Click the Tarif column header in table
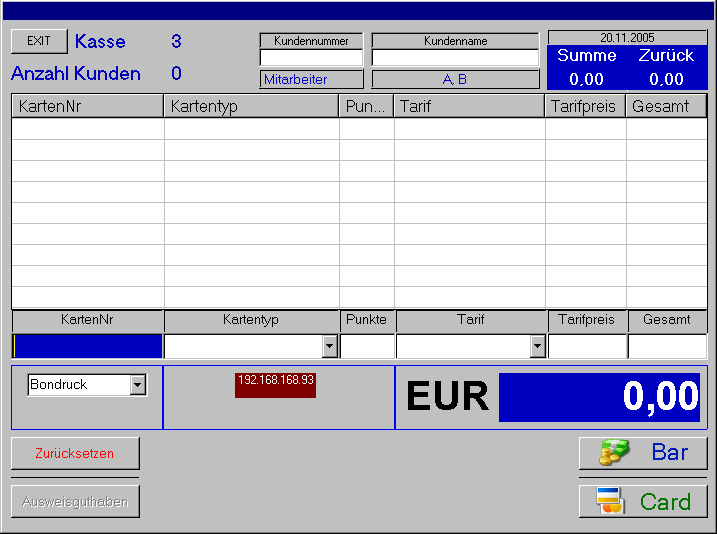Image resolution: width=717 pixels, height=534 pixels. tap(469, 106)
